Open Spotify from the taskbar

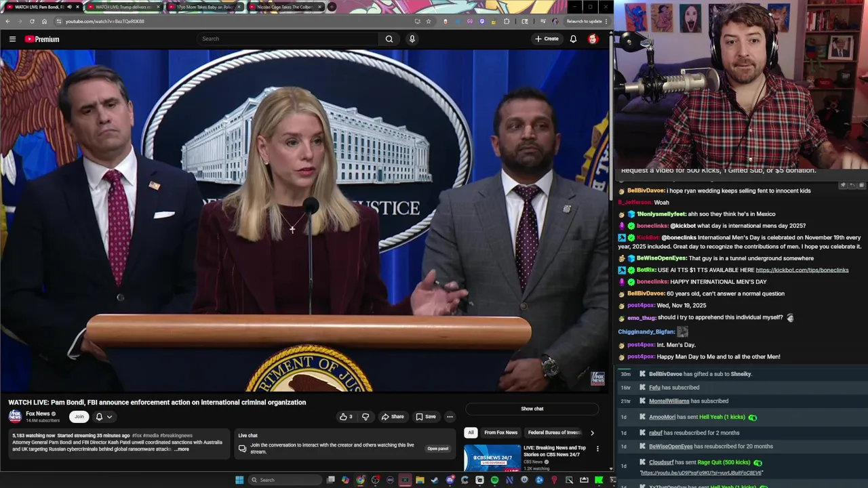(x=494, y=480)
